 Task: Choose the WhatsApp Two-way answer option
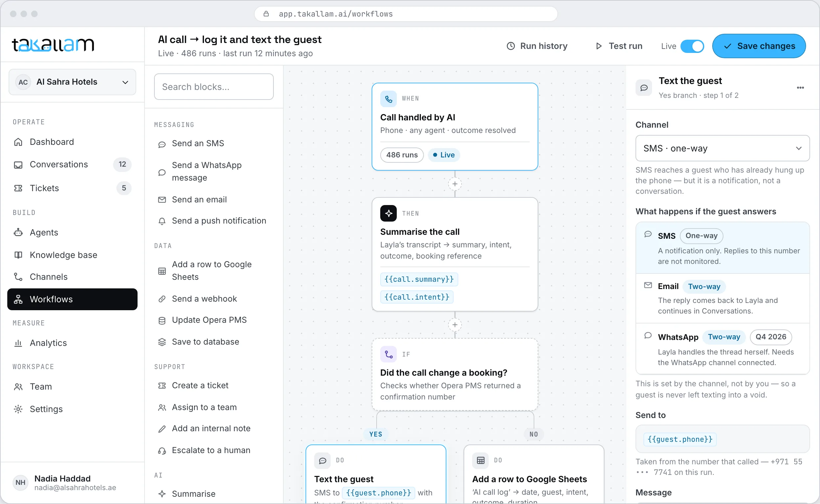tap(722, 349)
